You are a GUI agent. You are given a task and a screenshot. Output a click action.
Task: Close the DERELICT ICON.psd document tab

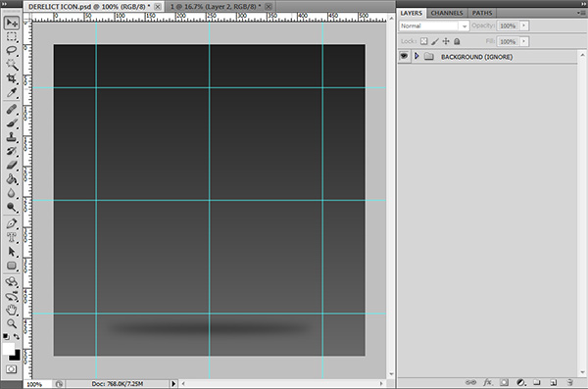click(158, 7)
